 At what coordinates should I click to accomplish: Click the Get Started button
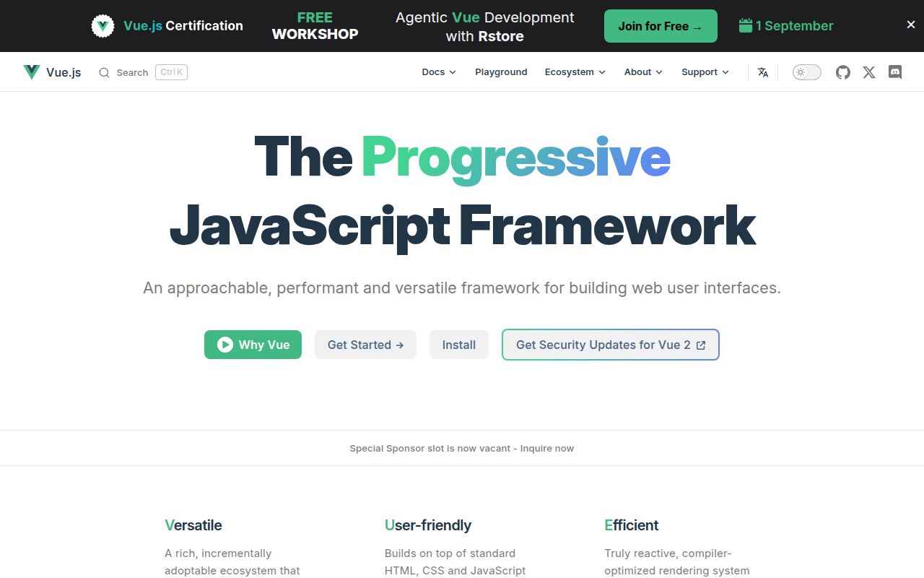[x=365, y=345]
